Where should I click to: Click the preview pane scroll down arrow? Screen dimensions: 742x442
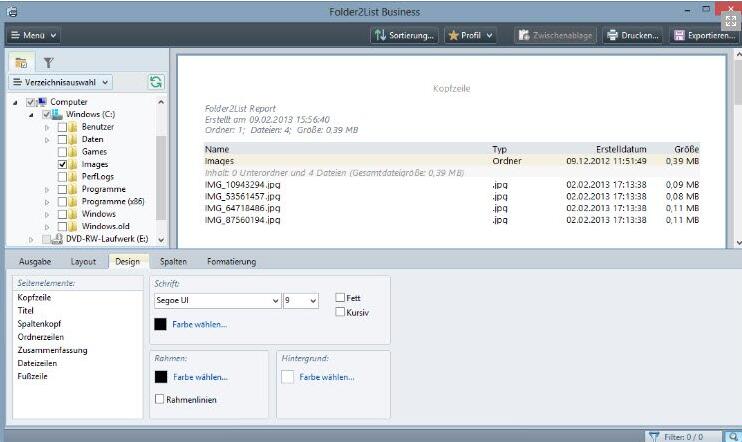click(x=738, y=243)
